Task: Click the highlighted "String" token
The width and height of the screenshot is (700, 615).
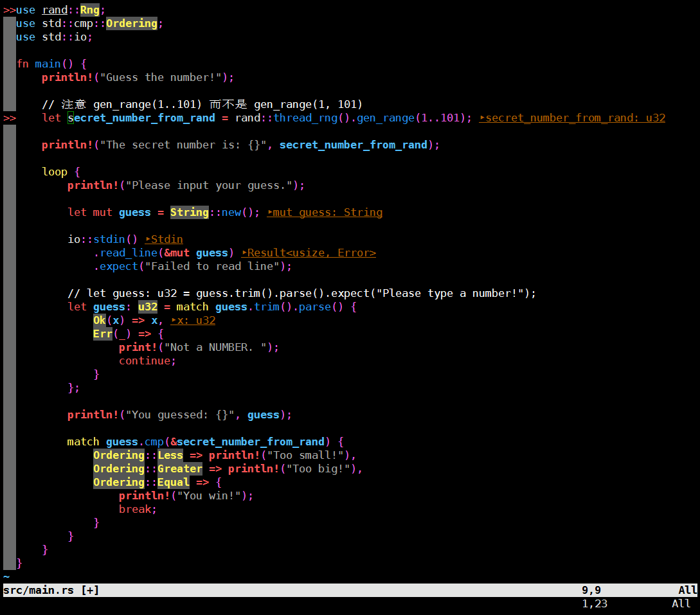Action: pos(189,212)
